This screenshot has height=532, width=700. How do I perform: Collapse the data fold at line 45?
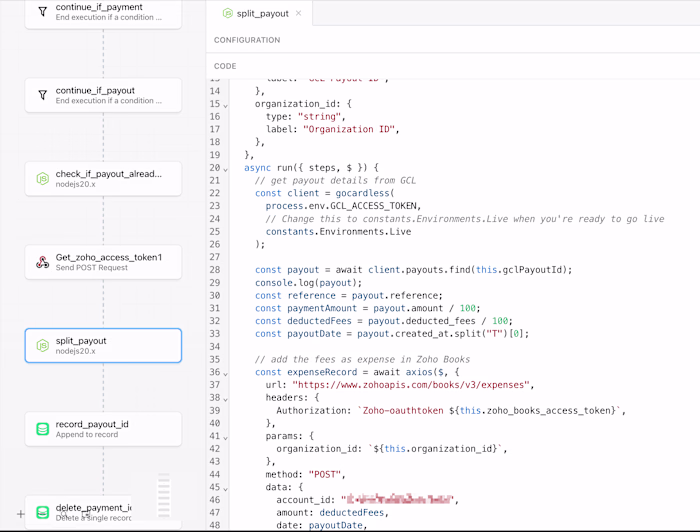pyautogui.click(x=225, y=489)
